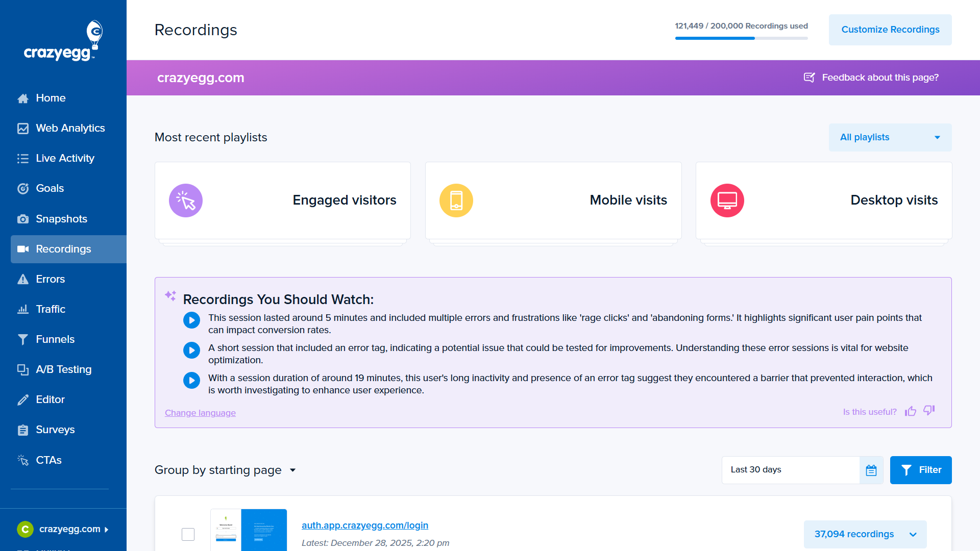Viewport: 980px width, 551px height.
Task: Click the Customize Recordings button
Action: [x=890, y=30]
